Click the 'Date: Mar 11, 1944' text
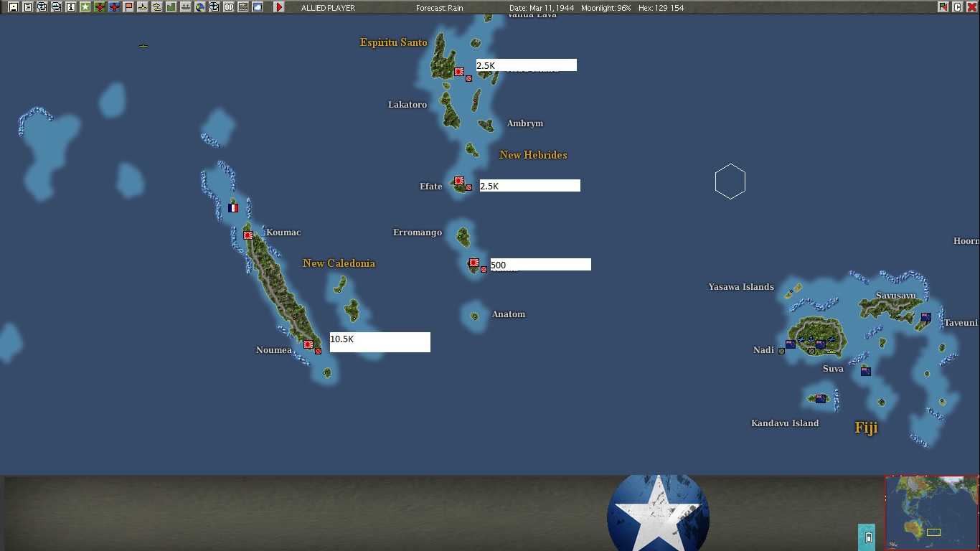This screenshot has width=980, height=551. (x=542, y=8)
